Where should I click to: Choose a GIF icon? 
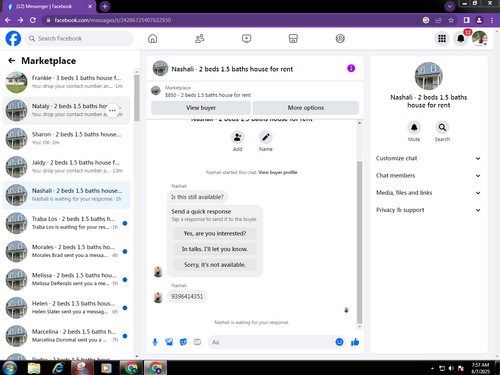197,342
